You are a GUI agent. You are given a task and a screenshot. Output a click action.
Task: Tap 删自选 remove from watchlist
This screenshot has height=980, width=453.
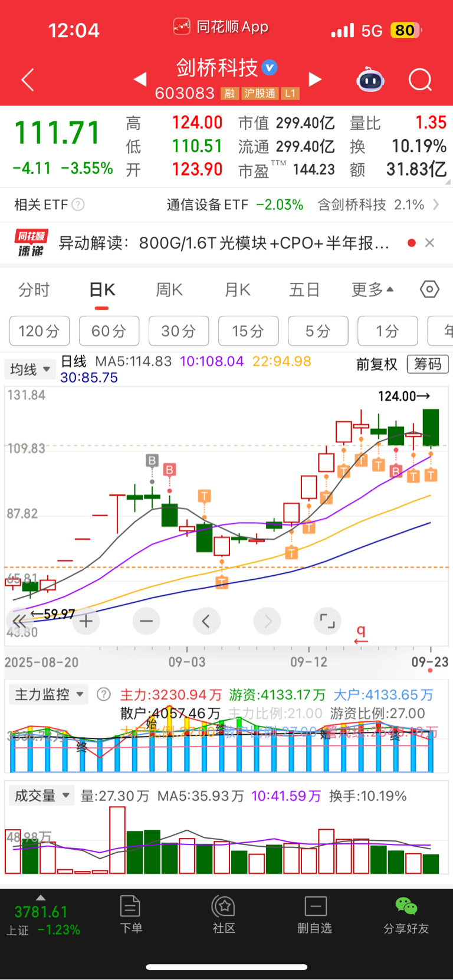(315, 915)
